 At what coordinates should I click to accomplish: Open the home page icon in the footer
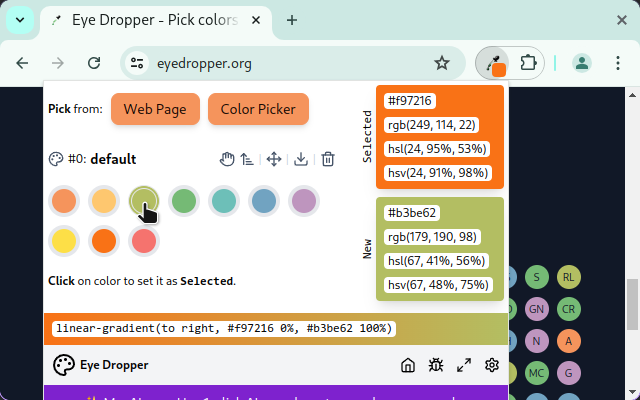point(407,365)
